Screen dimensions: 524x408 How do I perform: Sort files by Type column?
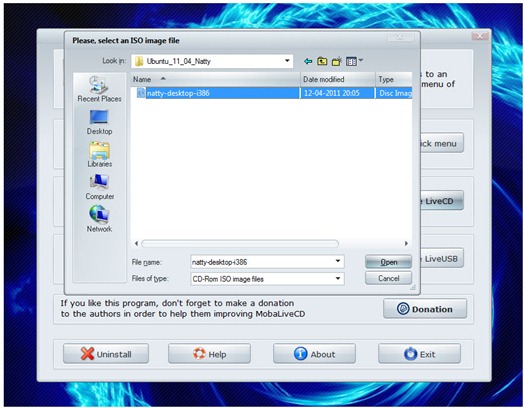coord(394,80)
